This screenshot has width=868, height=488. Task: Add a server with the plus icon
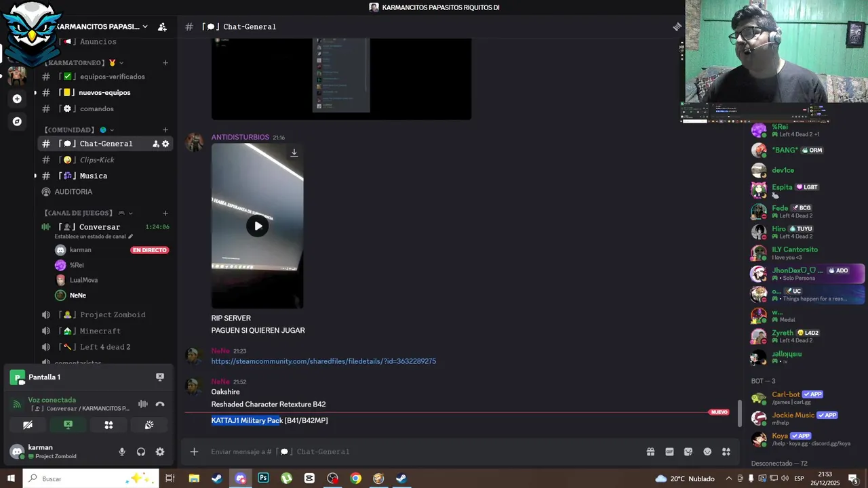click(x=17, y=98)
